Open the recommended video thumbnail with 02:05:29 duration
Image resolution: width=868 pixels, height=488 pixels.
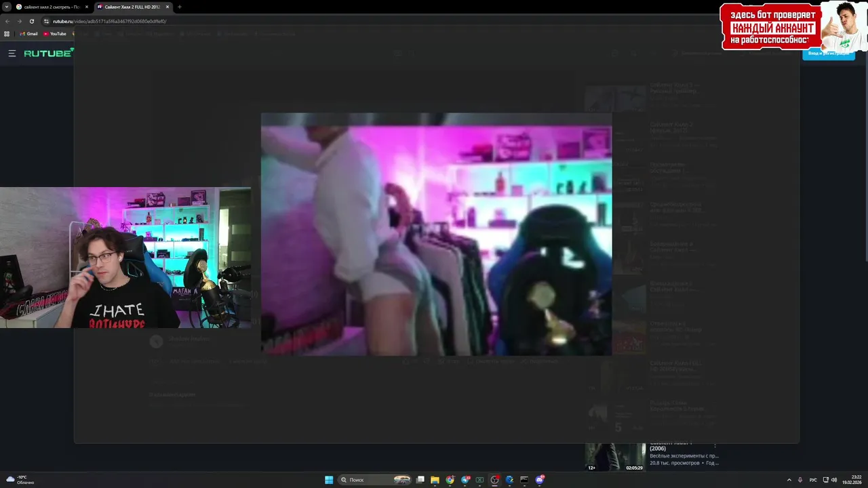(616, 457)
